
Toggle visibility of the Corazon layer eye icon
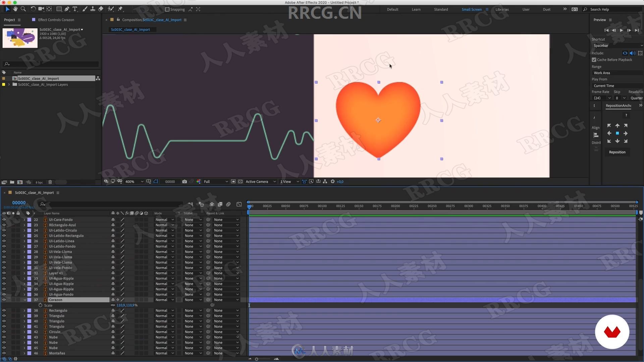(x=4, y=300)
